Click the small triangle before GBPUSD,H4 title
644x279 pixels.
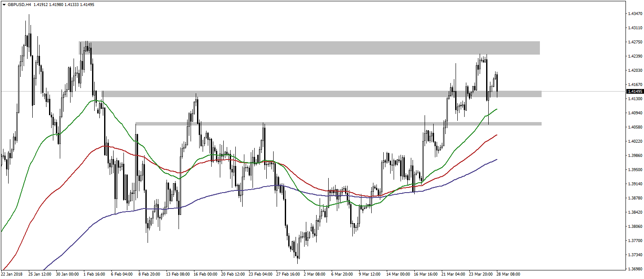point(4,4)
